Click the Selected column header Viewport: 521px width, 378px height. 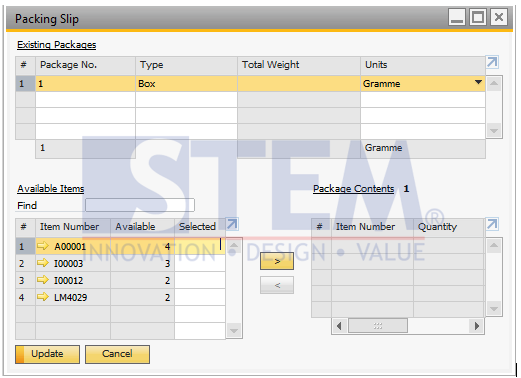click(200, 227)
